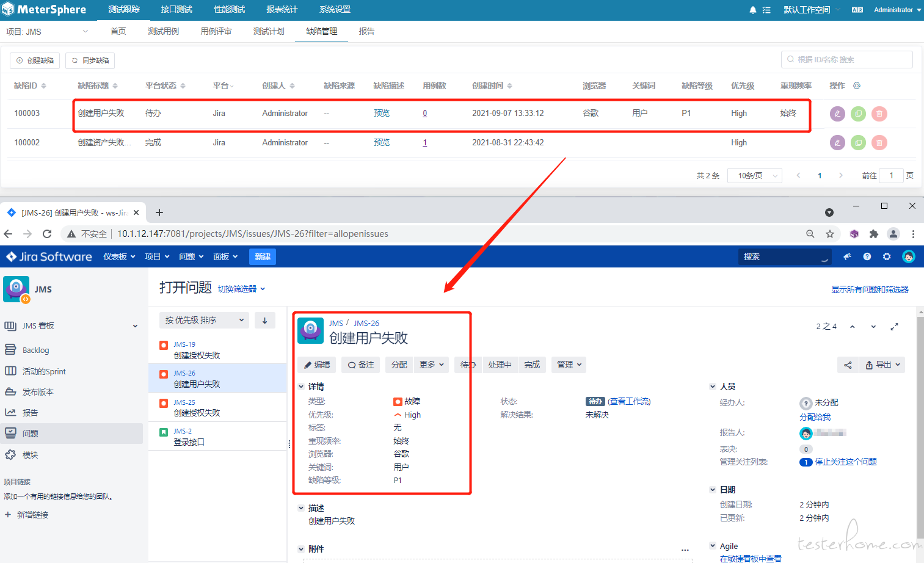Reload the browser page
Screen dimensions: 924x563
(47, 234)
